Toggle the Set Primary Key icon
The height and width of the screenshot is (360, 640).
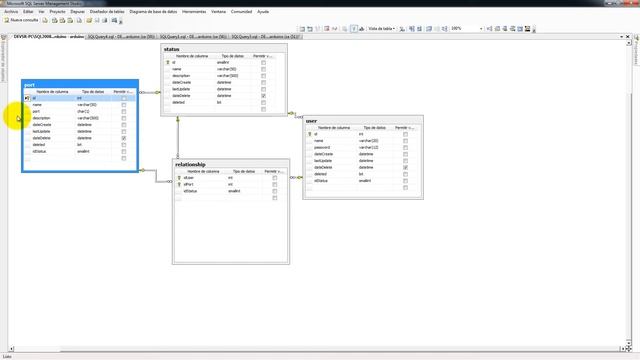click(x=354, y=29)
